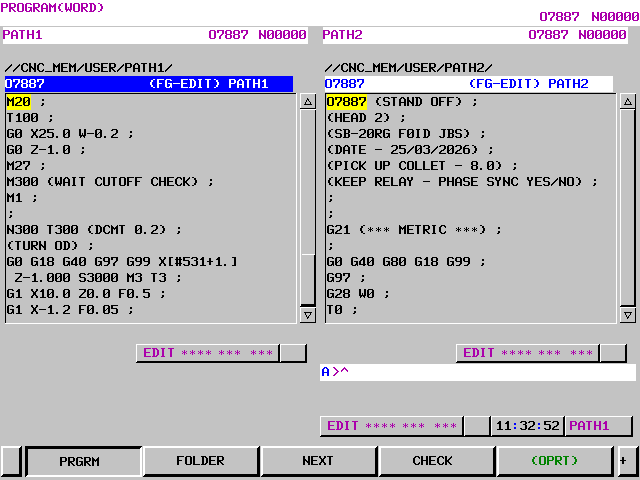Select the O7887 PATH2 title bar
Viewport: 640px width, 480px height.
click(468, 84)
